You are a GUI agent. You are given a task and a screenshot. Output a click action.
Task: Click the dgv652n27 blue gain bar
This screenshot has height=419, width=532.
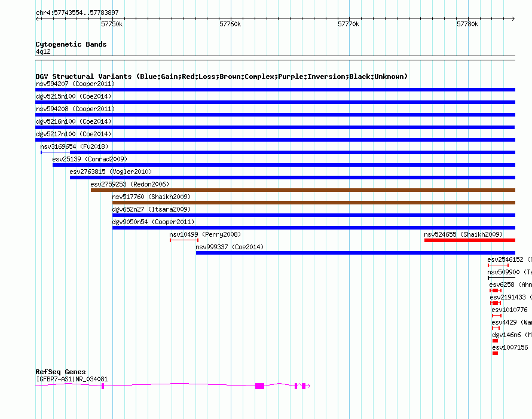pos(314,215)
